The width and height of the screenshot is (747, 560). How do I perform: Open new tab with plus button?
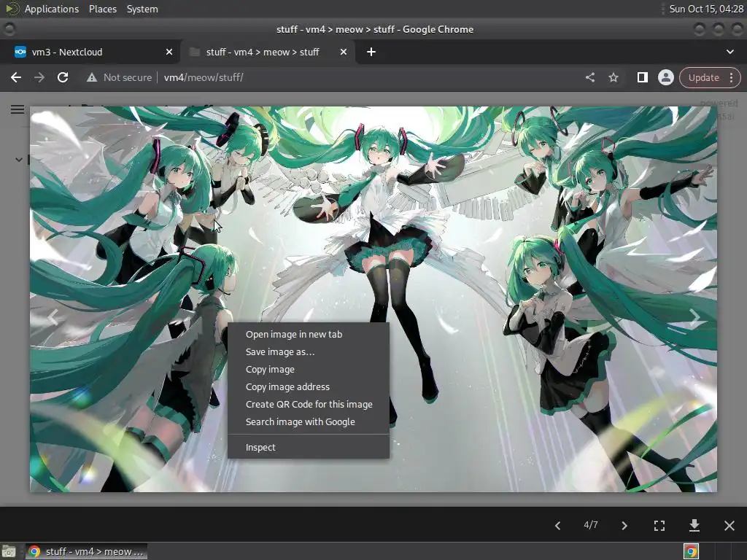click(x=371, y=52)
